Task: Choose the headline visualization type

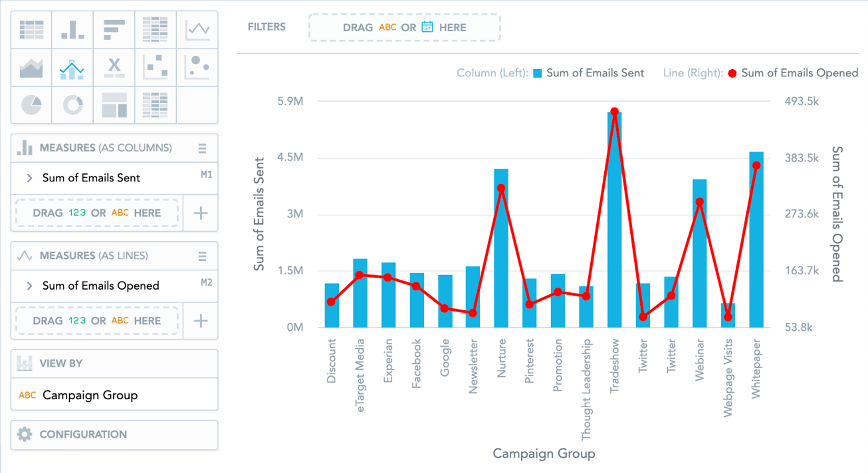Action: pyautogui.click(x=114, y=68)
